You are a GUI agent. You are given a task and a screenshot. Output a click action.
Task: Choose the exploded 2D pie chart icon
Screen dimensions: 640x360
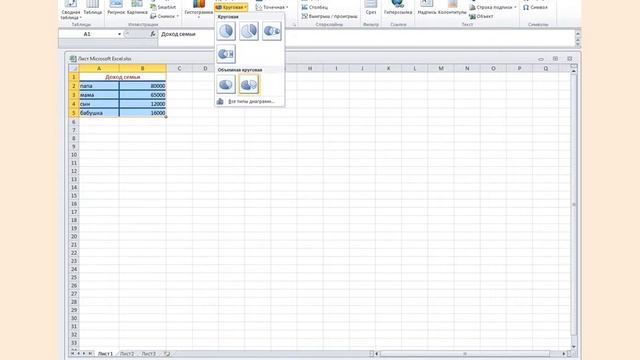[249, 31]
